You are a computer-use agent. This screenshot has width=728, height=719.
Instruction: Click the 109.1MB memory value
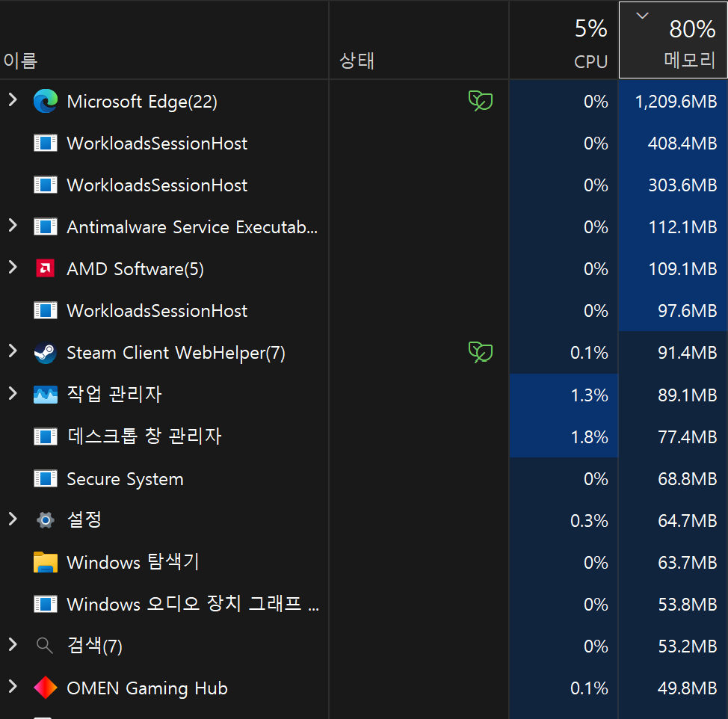(682, 269)
